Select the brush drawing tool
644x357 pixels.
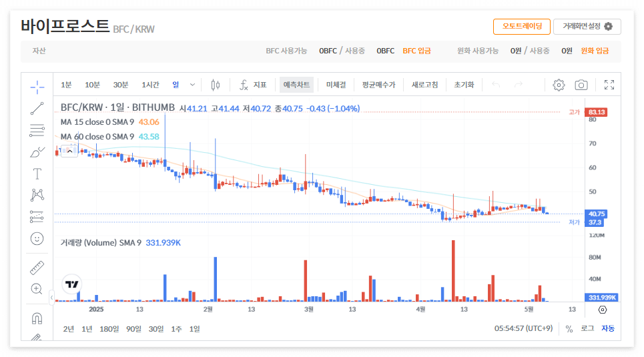[x=37, y=152]
